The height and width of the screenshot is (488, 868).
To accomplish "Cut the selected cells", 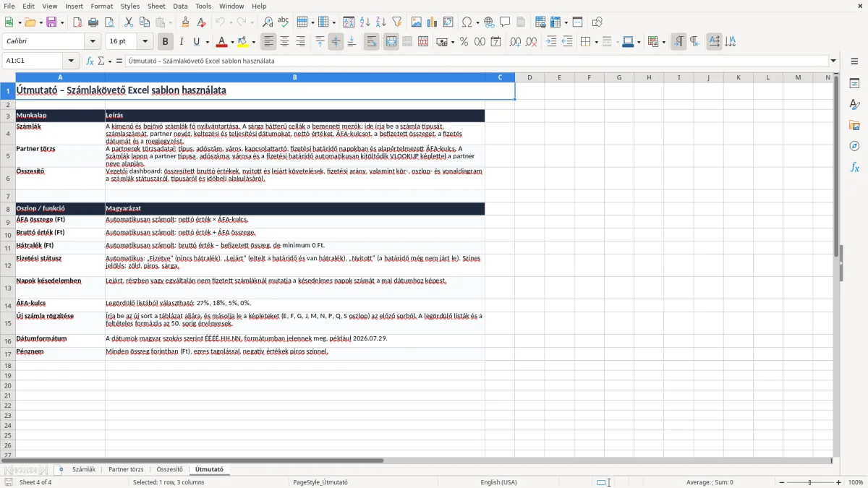I will (128, 22).
